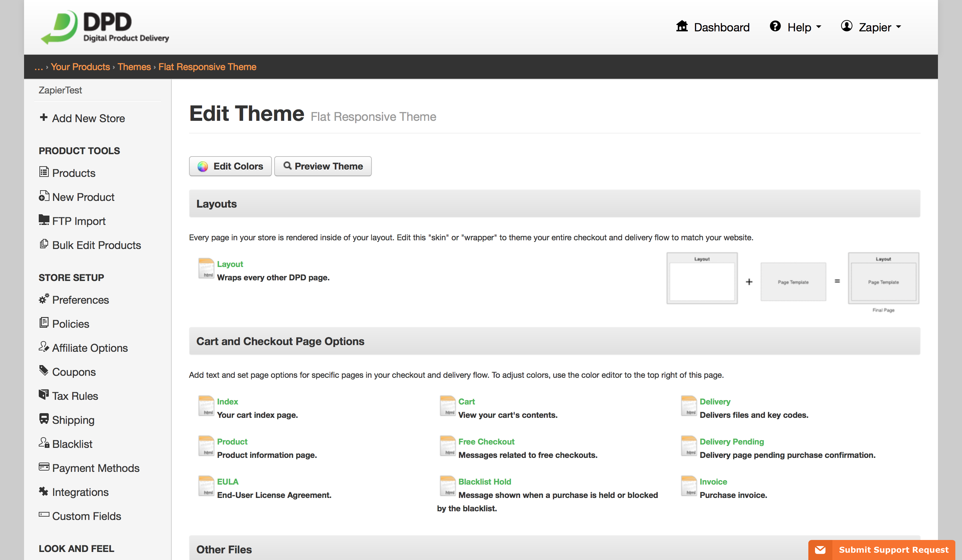962x560 pixels.
Task: Click the html file icon next to Invoice
Action: (689, 486)
